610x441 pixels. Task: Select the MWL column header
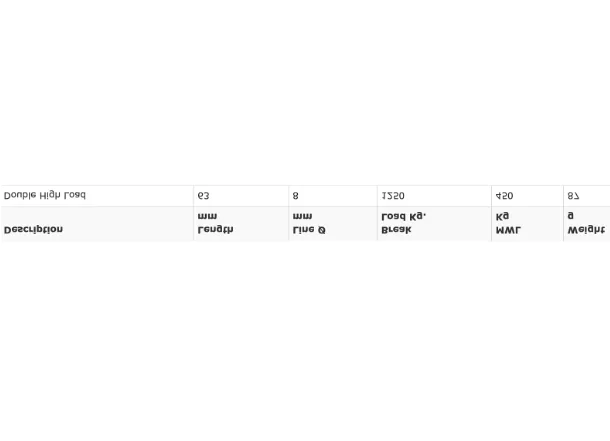coord(508,230)
